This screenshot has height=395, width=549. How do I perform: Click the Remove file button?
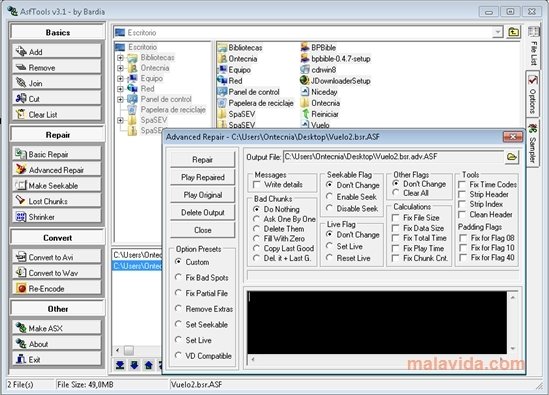coord(57,67)
